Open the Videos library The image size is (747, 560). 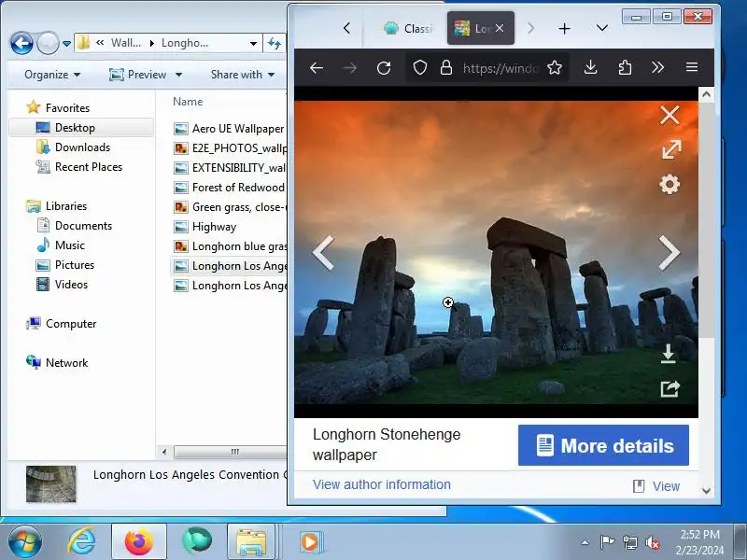pyautogui.click(x=71, y=285)
